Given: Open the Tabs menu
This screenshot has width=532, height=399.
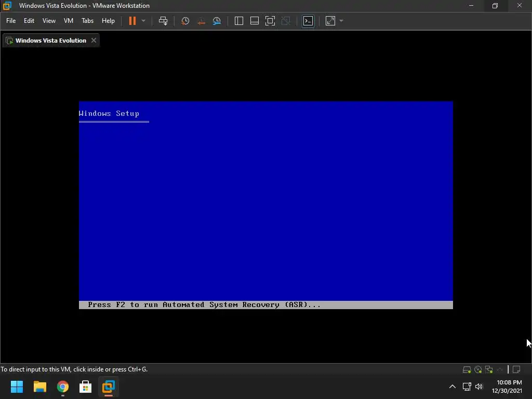Looking at the screenshot, I should pyautogui.click(x=87, y=21).
